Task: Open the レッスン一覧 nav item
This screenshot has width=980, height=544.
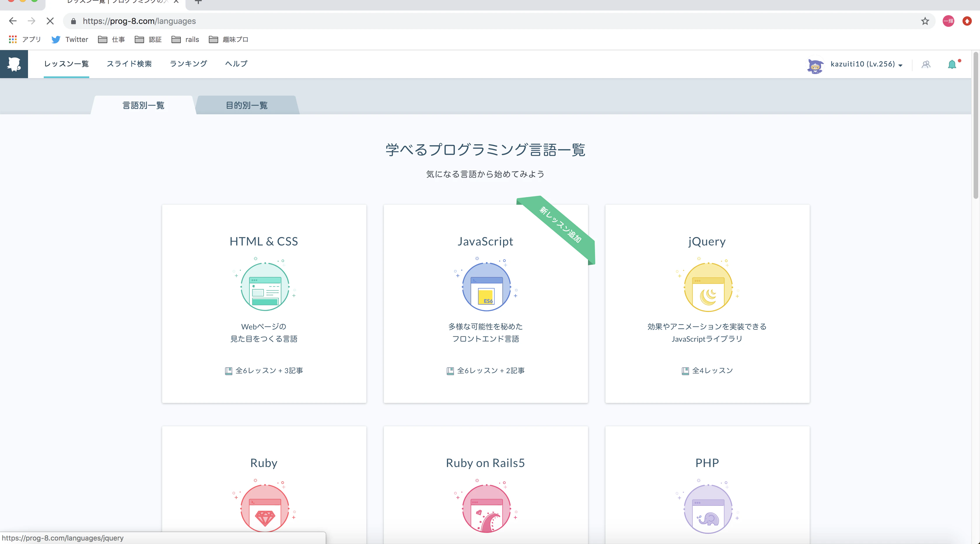Action: (x=66, y=64)
